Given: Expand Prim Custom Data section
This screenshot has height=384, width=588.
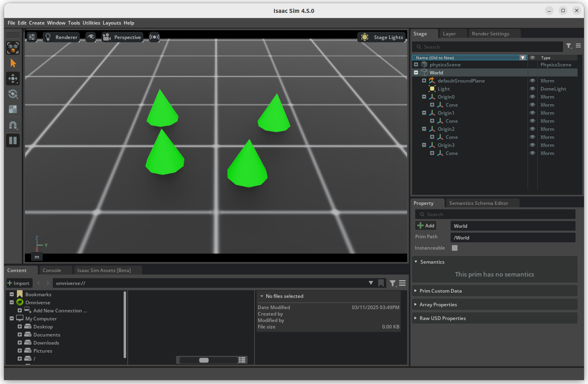Looking at the screenshot, I should (495, 291).
